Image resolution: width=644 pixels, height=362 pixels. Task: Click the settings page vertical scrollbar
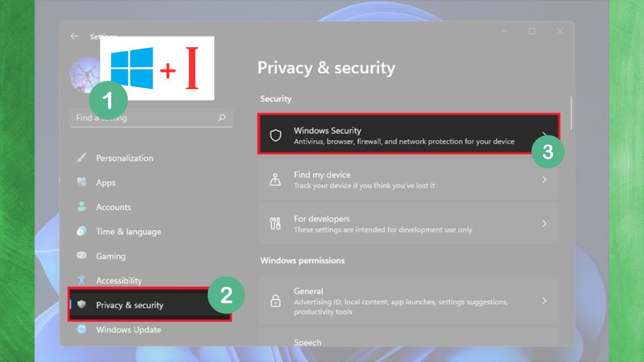[x=571, y=113]
